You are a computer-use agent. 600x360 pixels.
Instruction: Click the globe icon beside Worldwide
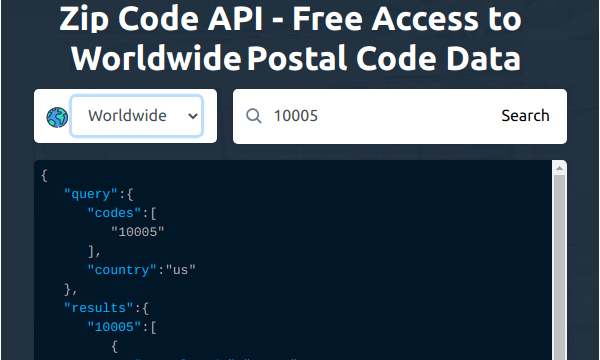coord(57,117)
